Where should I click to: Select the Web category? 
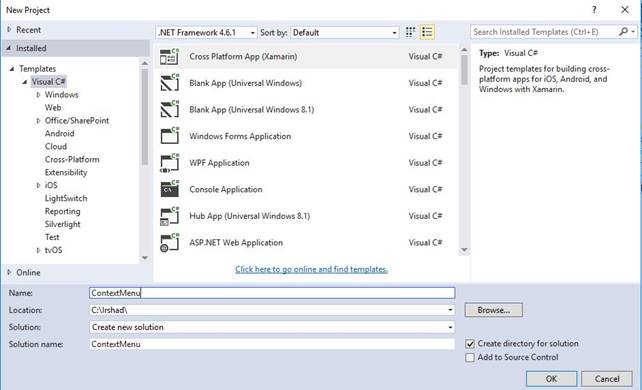pyautogui.click(x=53, y=108)
